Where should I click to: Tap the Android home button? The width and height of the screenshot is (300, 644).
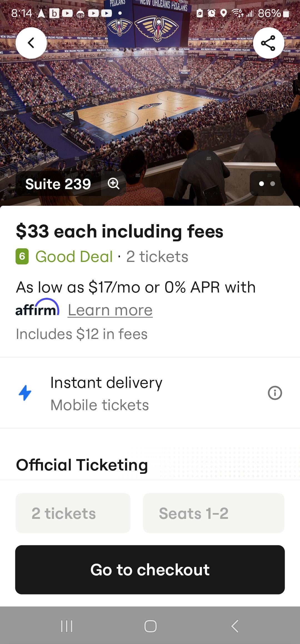coord(150,626)
